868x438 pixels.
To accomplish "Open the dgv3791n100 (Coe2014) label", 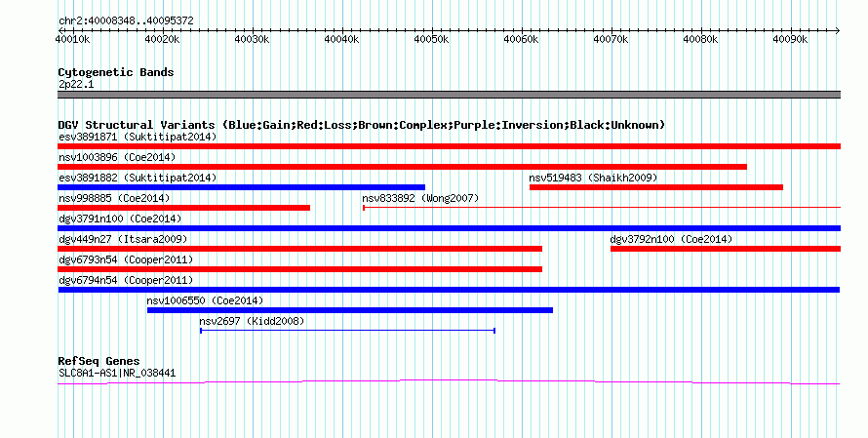I will (x=120, y=219).
